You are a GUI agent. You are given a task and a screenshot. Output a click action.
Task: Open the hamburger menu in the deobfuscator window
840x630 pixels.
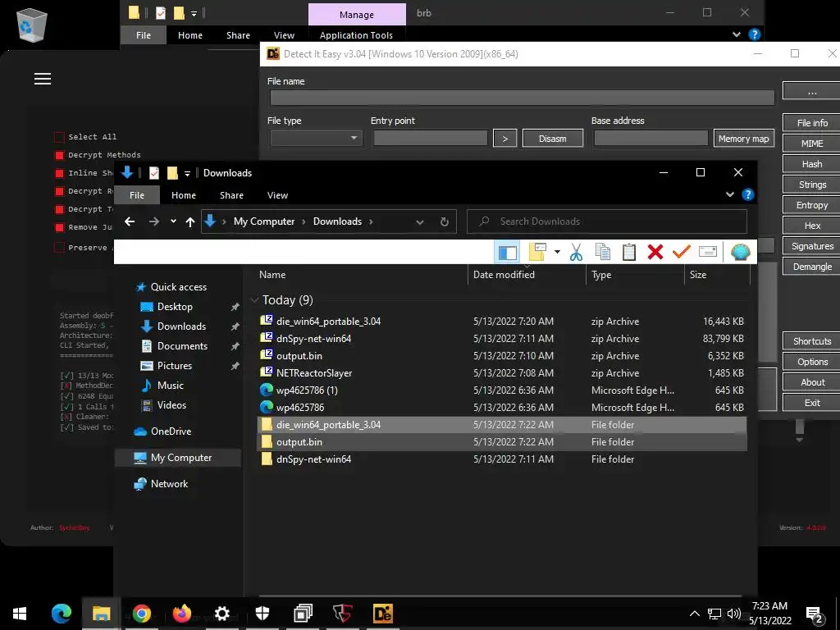(43, 79)
